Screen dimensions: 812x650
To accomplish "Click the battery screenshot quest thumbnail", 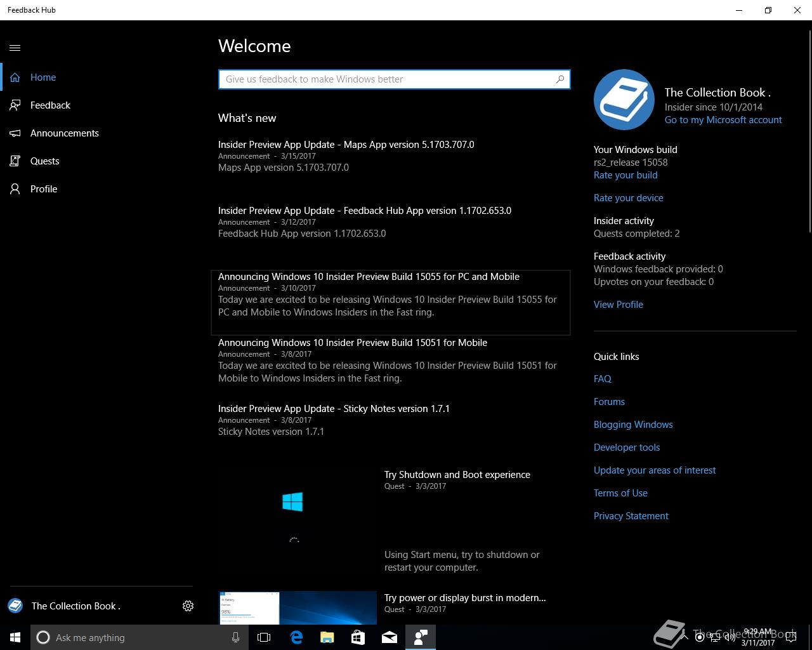I will (x=298, y=608).
